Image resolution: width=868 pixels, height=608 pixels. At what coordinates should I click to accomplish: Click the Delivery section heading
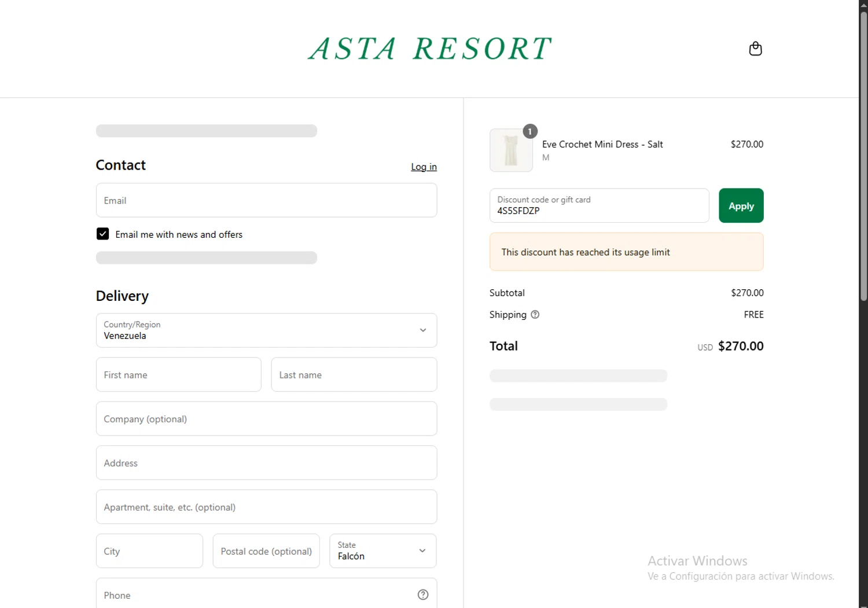(122, 296)
